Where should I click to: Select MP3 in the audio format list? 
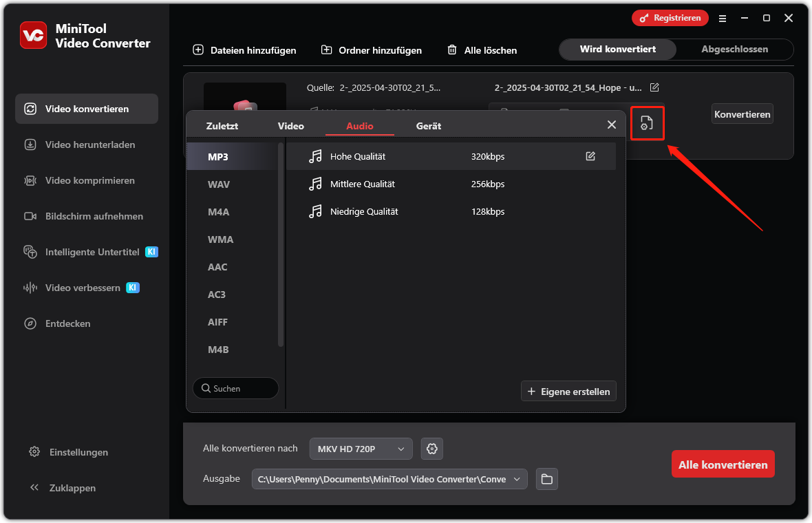pos(232,156)
